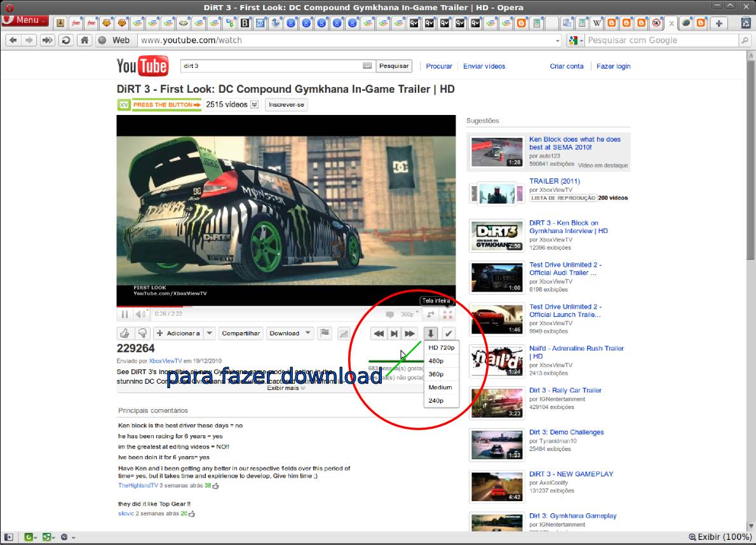Open the 360p player quality selector
This screenshot has height=545, width=756.
[409, 314]
